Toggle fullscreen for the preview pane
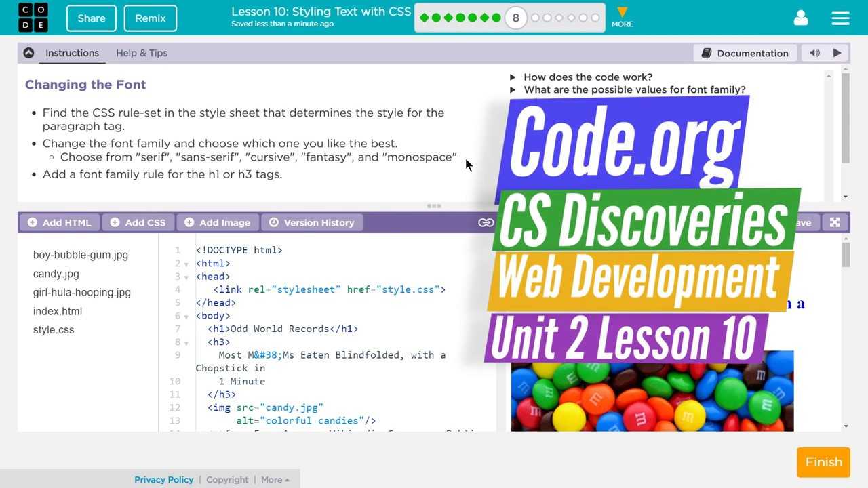This screenshot has height=488, width=868. 835,222
